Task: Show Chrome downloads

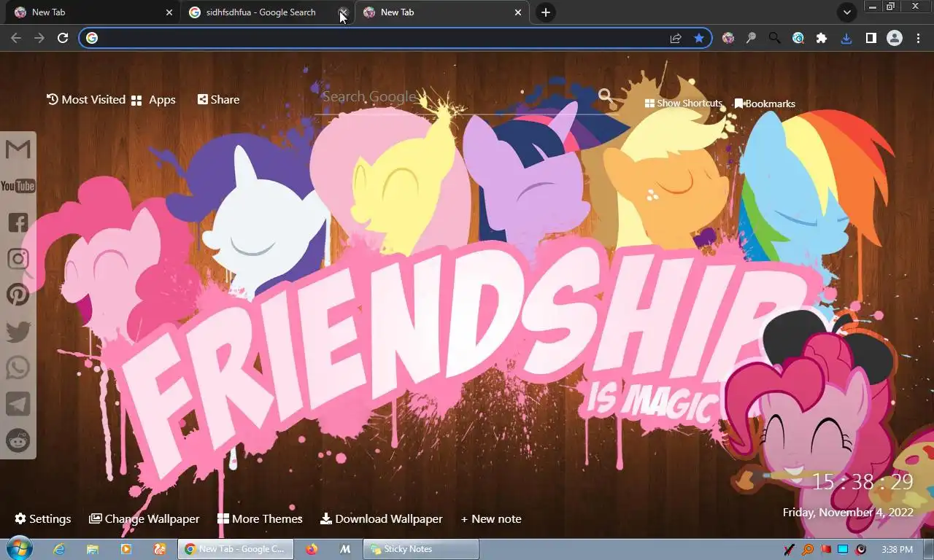Action: [846, 38]
